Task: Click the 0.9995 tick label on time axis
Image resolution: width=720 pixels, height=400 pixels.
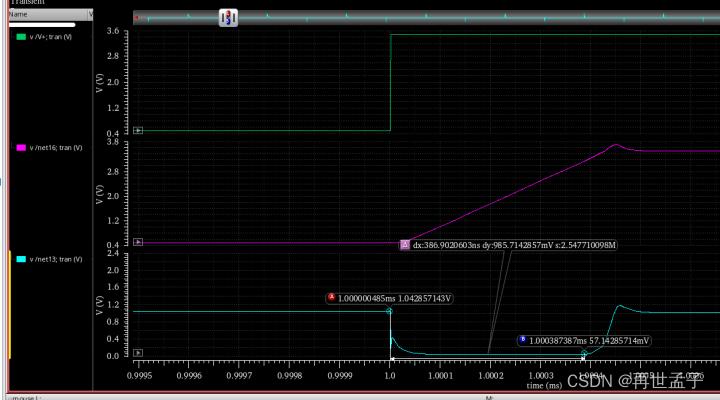Action: (x=139, y=376)
